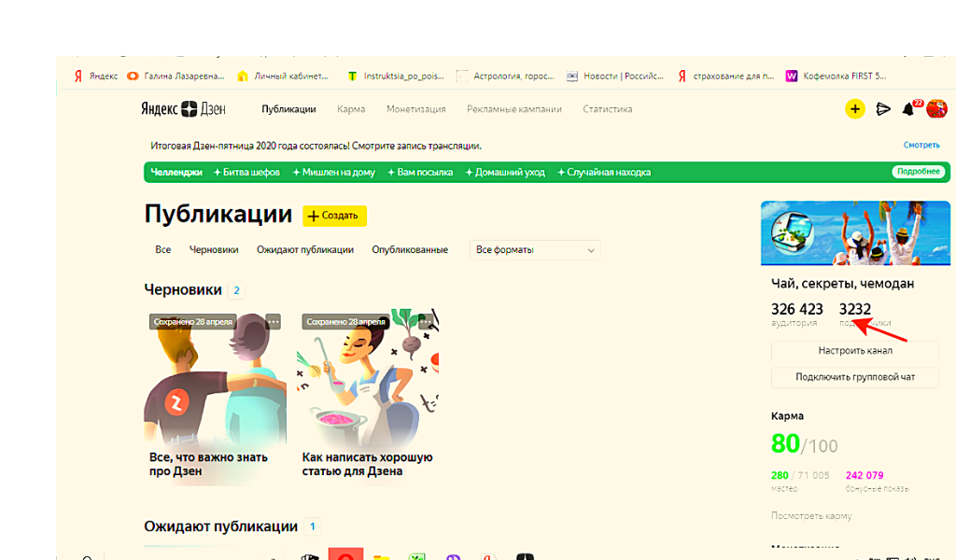The height and width of the screenshot is (560, 956).
Task: Go to the Карма tab
Action: pyautogui.click(x=351, y=109)
